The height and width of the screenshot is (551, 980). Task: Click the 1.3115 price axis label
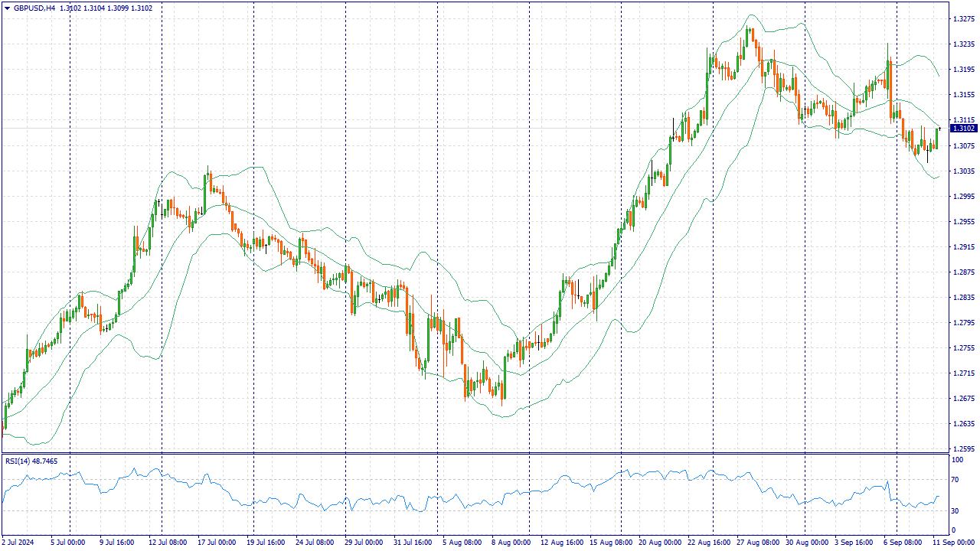coord(962,120)
